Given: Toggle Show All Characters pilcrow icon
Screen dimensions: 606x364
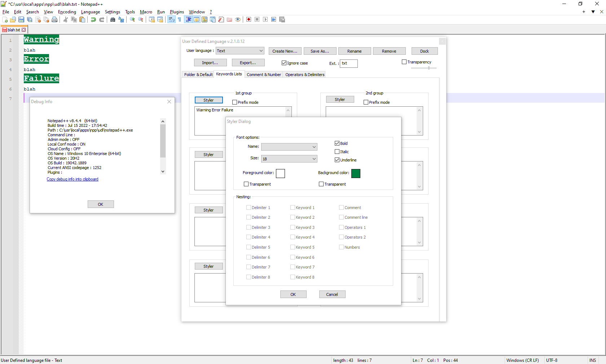Looking at the screenshot, I should click(180, 19).
